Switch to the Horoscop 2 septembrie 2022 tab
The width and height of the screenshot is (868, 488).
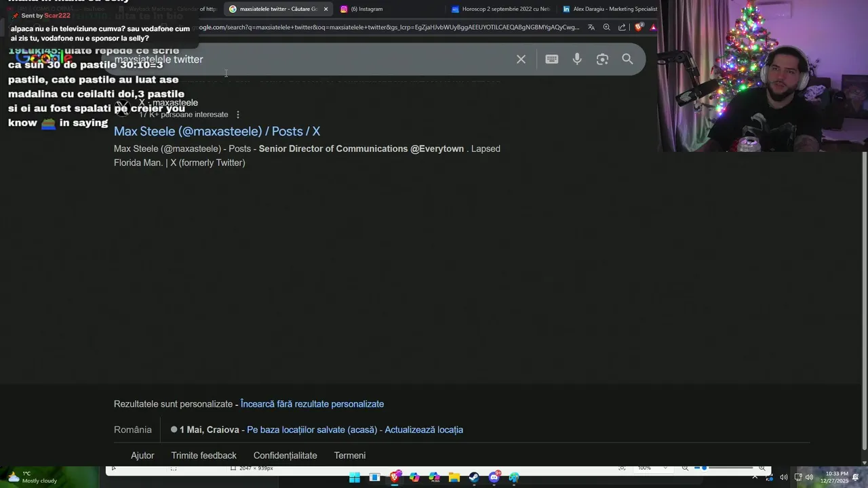500,9
